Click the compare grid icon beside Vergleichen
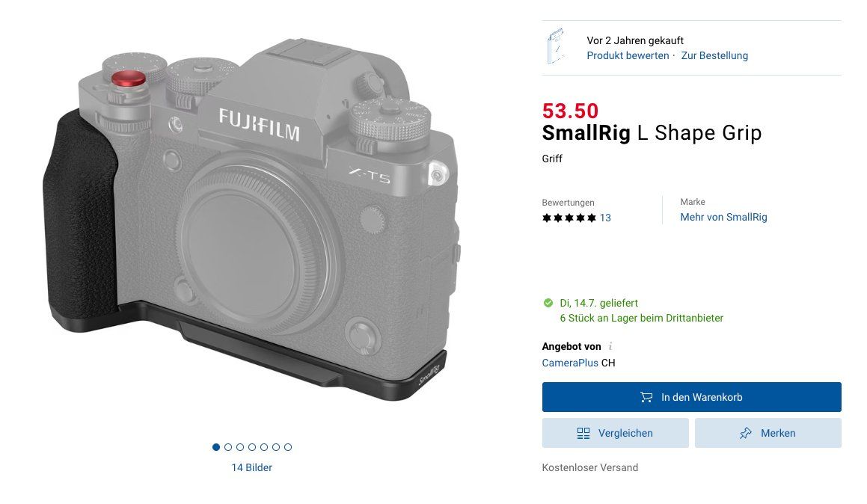The width and height of the screenshot is (867, 504). click(x=583, y=433)
